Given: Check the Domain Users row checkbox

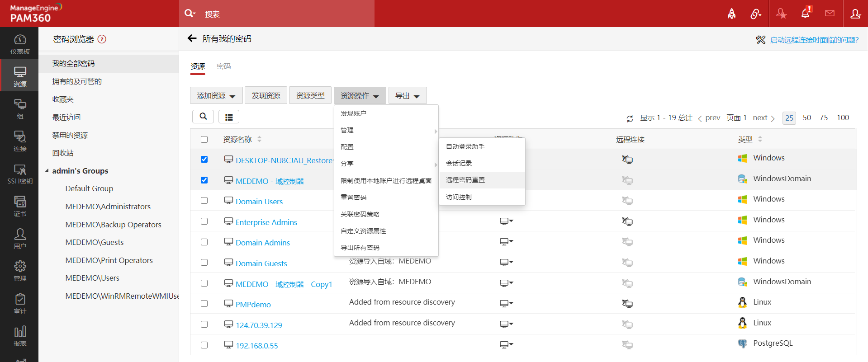Looking at the screenshot, I should pos(204,201).
